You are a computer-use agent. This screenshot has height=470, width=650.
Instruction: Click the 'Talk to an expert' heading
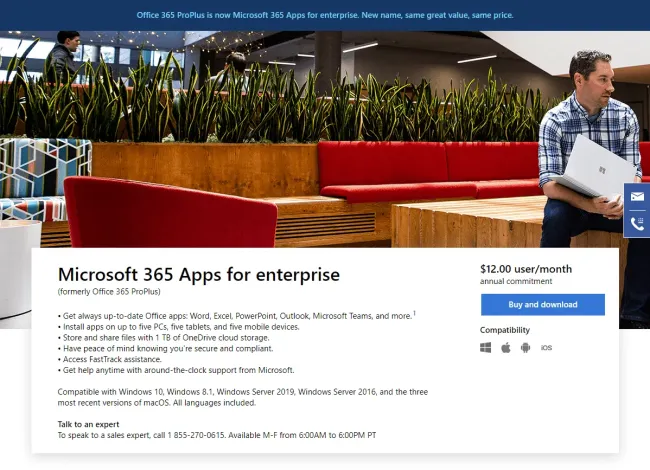(x=88, y=424)
